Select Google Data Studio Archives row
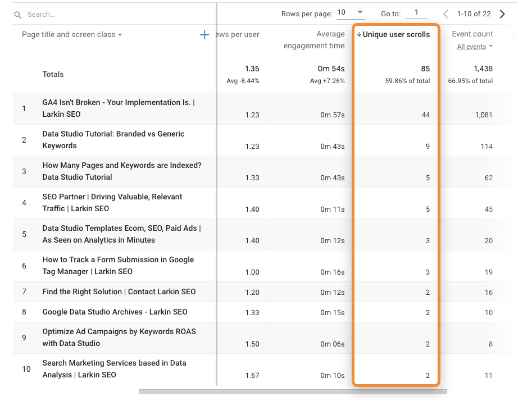The width and height of the screenshot is (532, 401). pyautogui.click(x=115, y=312)
